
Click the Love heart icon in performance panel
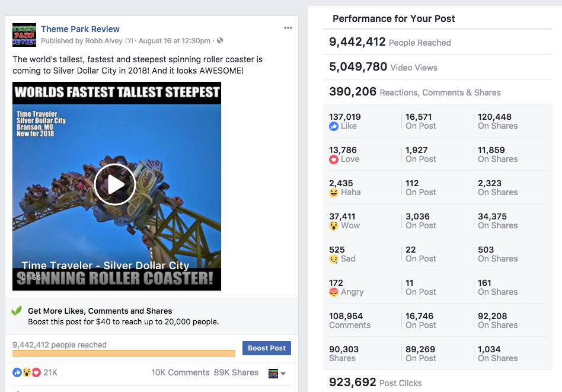click(334, 160)
